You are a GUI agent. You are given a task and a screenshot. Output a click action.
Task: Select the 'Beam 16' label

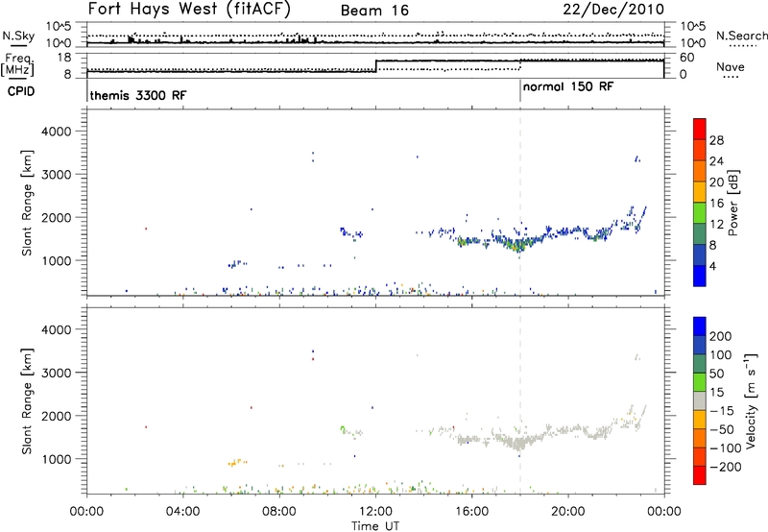tap(374, 11)
